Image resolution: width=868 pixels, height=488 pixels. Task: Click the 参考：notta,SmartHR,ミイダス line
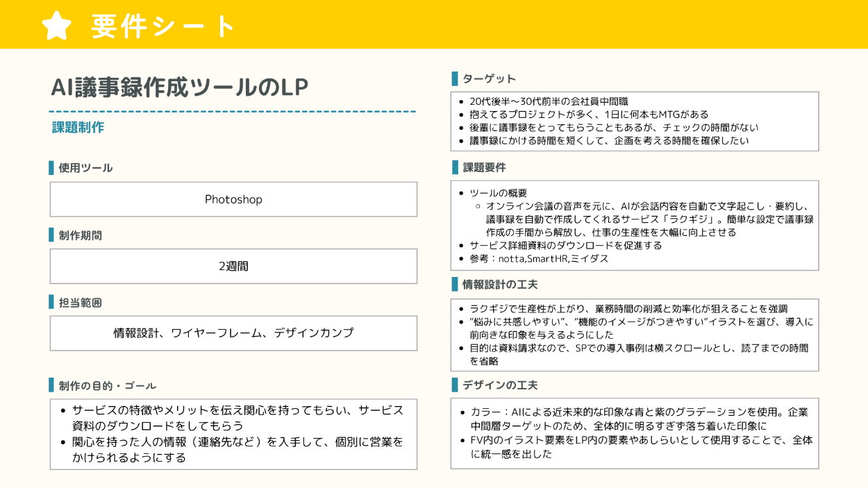[x=539, y=258]
